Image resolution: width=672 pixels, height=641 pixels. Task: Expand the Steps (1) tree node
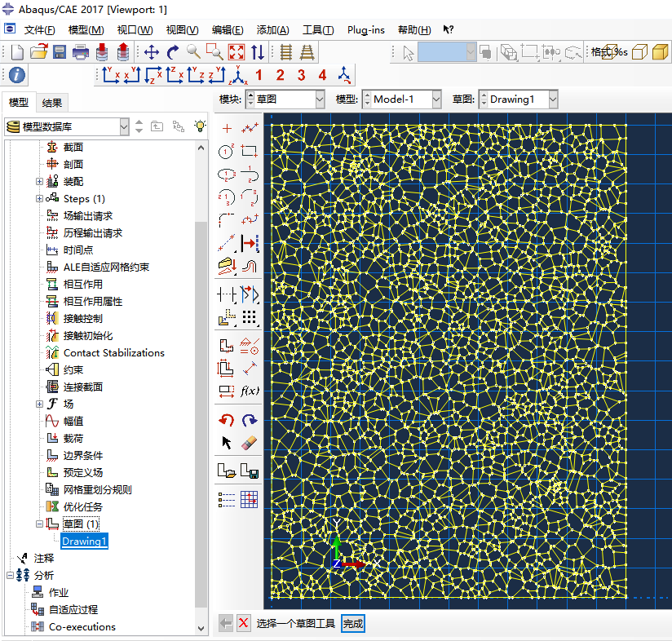pyautogui.click(x=39, y=199)
